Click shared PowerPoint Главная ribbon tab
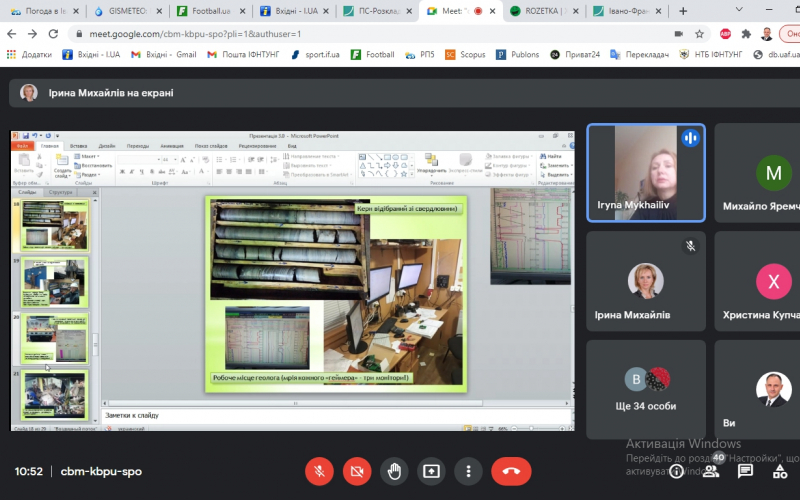The width and height of the screenshot is (800, 500). coord(49,146)
